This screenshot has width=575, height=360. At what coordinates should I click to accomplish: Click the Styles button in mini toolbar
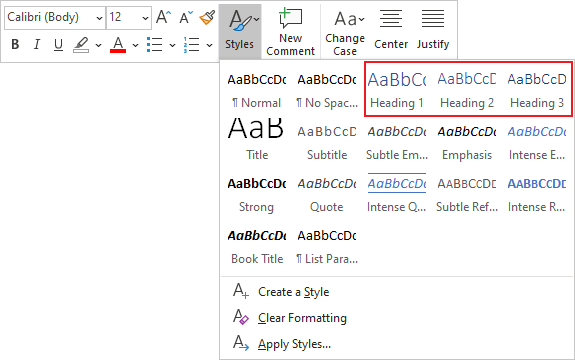point(240,31)
